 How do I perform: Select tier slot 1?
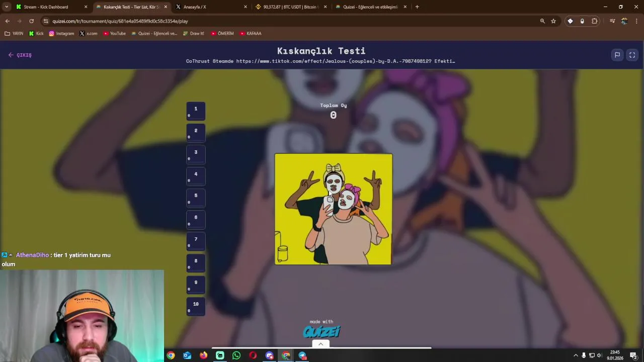[196, 112]
